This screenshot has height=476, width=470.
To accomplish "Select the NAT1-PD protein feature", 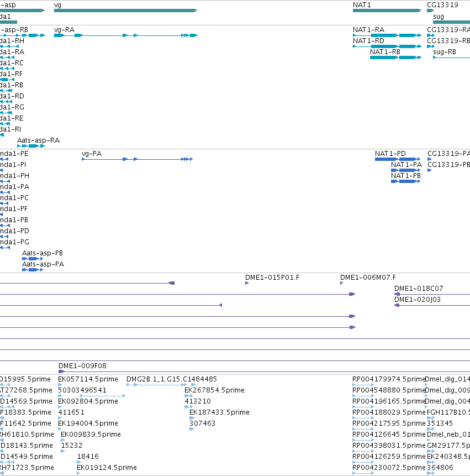I will [x=398, y=159].
